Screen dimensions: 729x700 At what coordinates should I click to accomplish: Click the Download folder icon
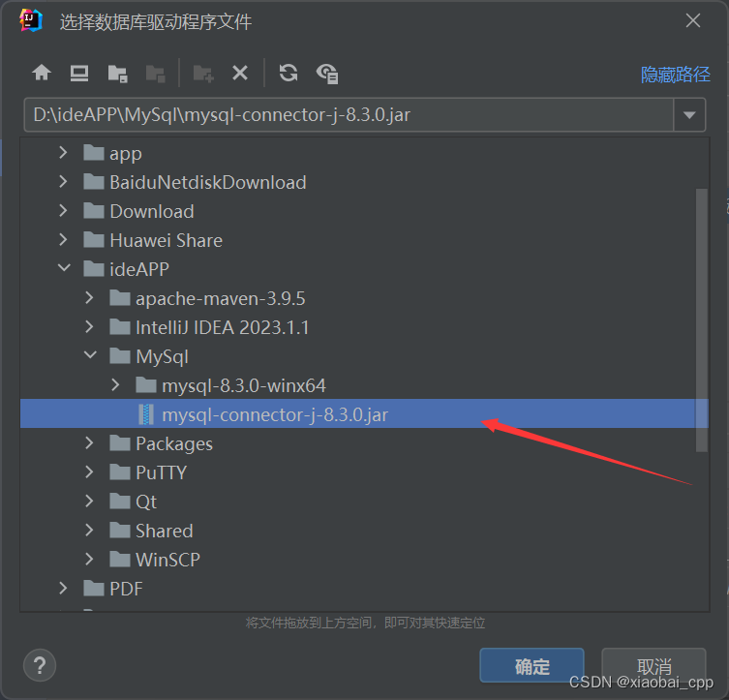pyautogui.click(x=94, y=210)
